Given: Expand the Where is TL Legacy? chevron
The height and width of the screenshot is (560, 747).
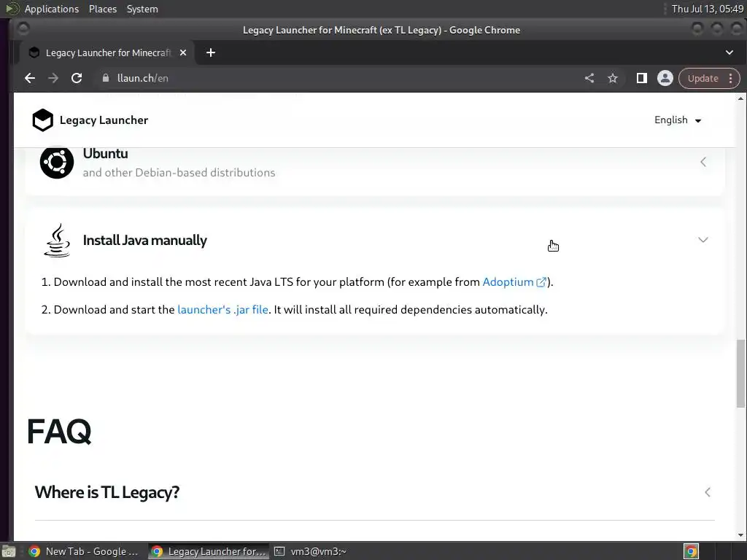Looking at the screenshot, I should tap(708, 492).
